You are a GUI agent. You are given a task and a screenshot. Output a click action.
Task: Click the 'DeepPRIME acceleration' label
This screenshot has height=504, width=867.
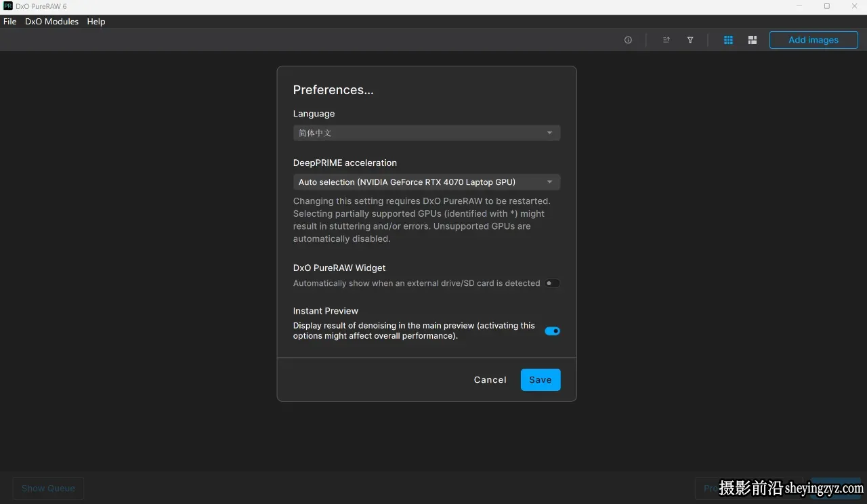[345, 163]
